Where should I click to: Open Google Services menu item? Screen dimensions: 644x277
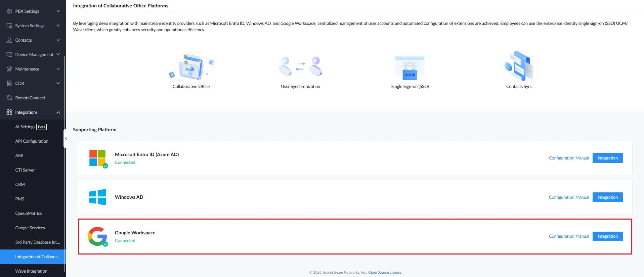pyautogui.click(x=30, y=228)
